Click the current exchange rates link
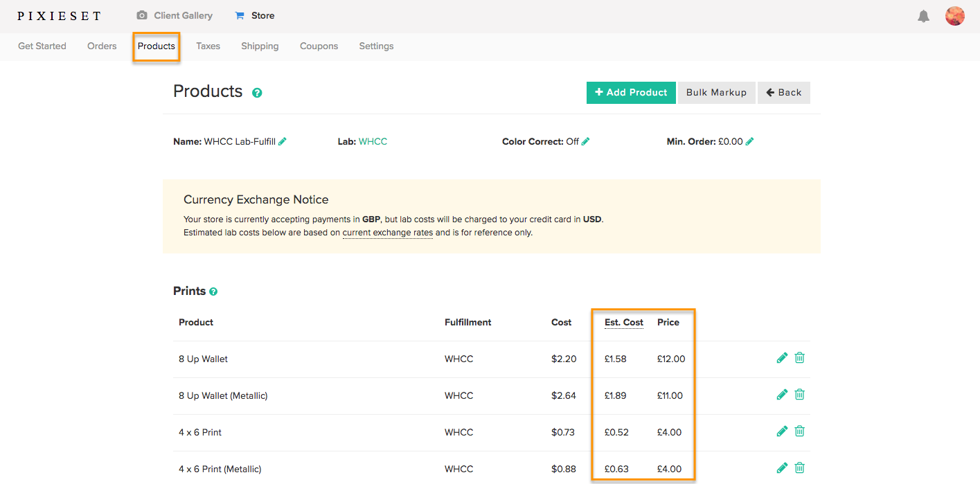The height and width of the screenshot is (484, 980). 388,233
